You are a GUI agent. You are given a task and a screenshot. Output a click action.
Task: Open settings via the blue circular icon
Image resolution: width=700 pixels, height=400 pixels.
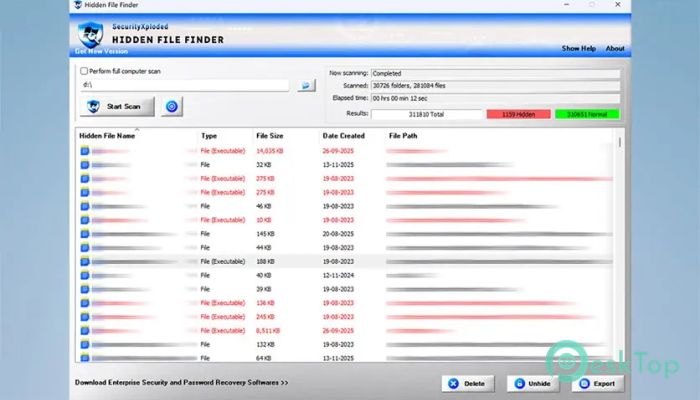[172, 107]
